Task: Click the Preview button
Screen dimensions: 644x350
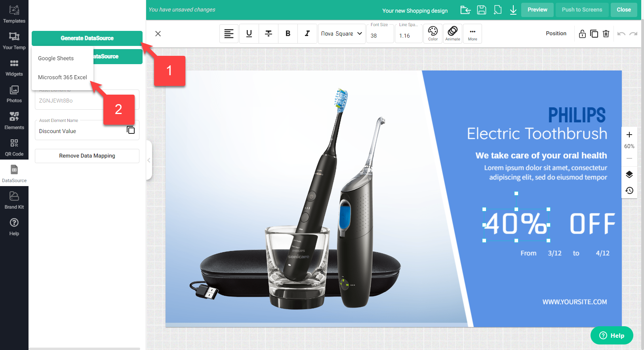Action: point(537,10)
